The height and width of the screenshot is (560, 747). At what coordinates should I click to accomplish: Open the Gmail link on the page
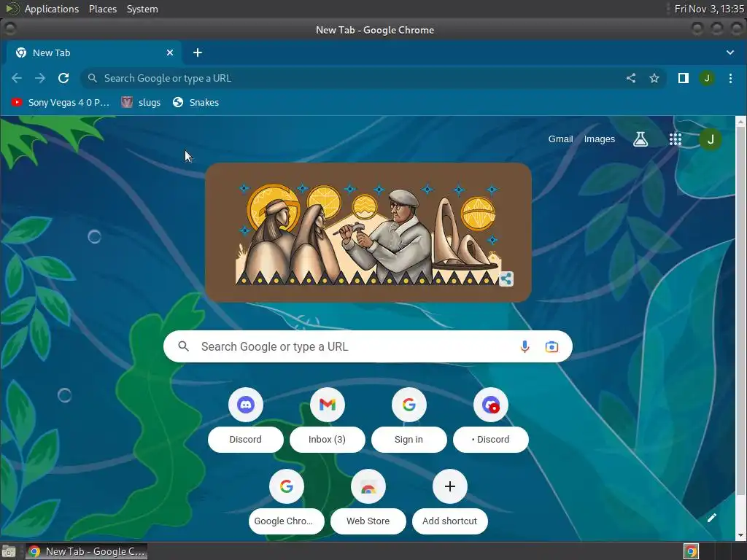tap(560, 139)
